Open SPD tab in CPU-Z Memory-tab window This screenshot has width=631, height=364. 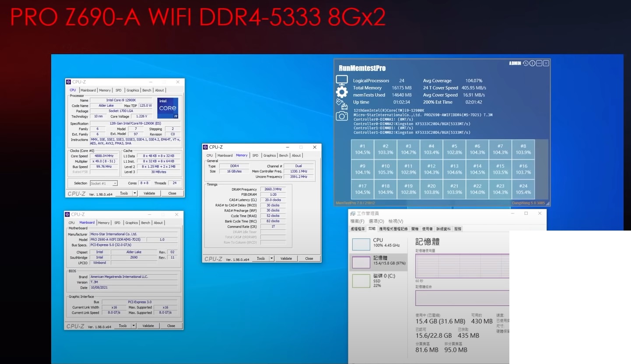tap(255, 155)
